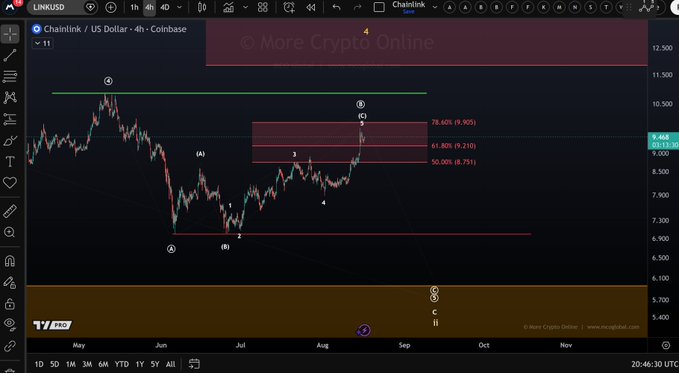This screenshot has width=679, height=373.
Task: Select the N circle shortcut button
Action: [575, 7]
